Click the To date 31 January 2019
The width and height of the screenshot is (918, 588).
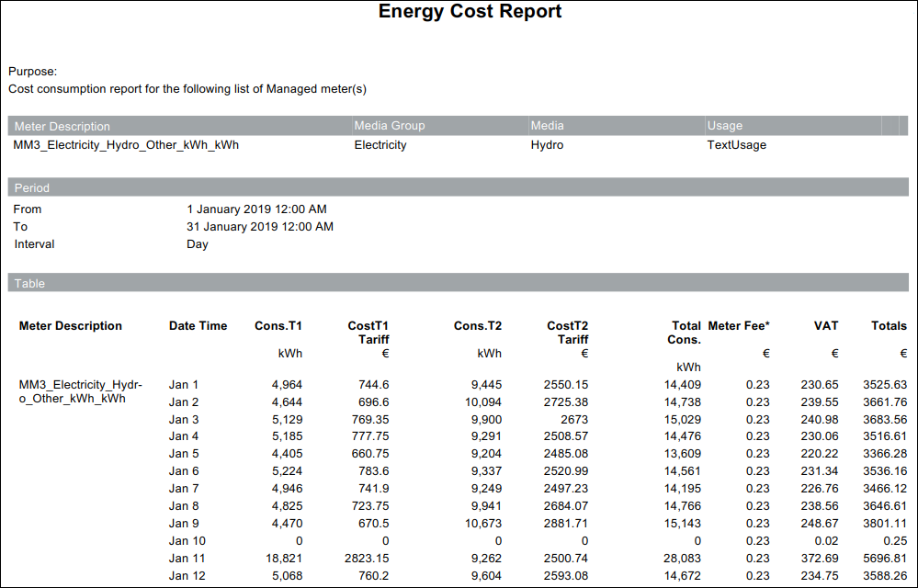[x=260, y=227]
